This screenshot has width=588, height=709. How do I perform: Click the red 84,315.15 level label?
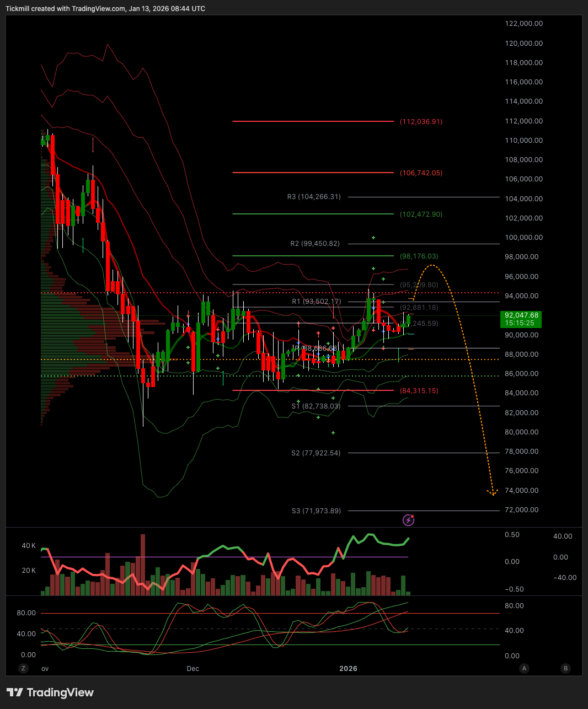[x=419, y=390]
